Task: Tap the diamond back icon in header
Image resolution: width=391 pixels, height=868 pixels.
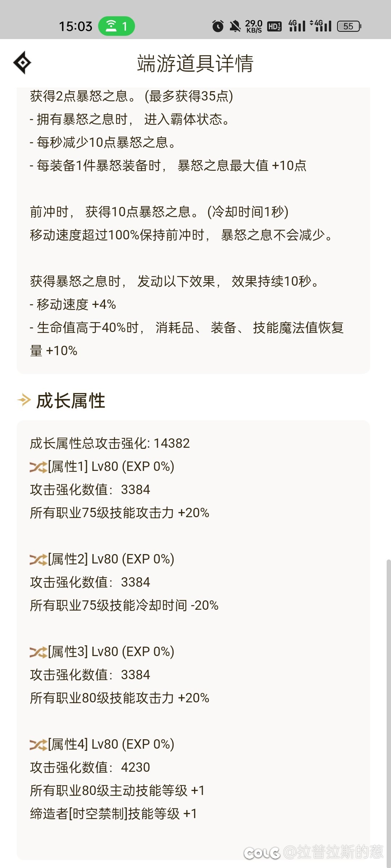Action: pyautogui.click(x=22, y=63)
